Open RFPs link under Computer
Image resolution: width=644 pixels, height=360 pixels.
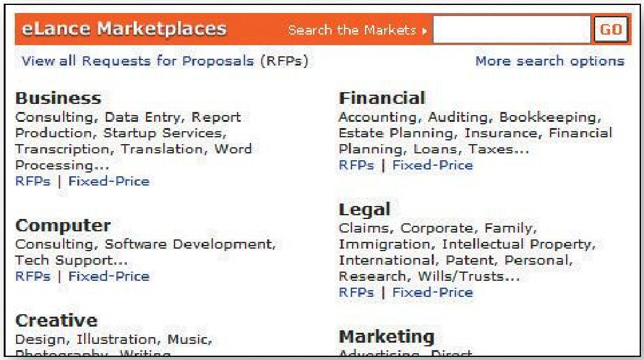(x=33, y=276)
